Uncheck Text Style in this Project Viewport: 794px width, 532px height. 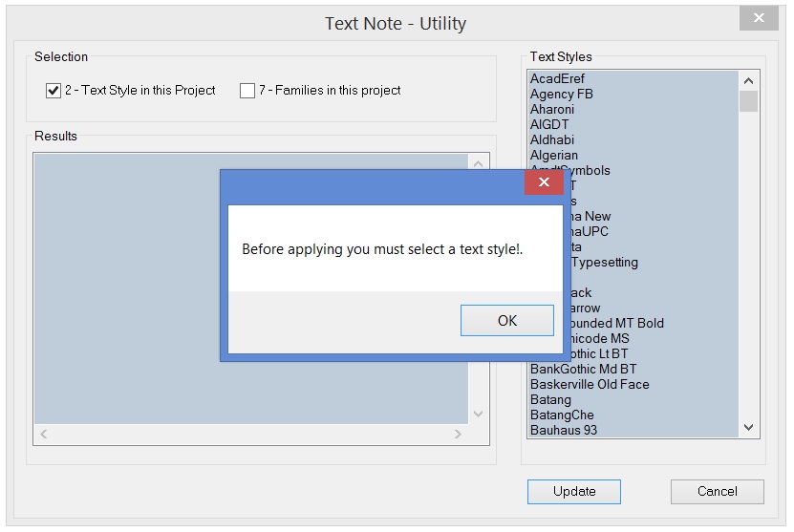coord(54,91)
